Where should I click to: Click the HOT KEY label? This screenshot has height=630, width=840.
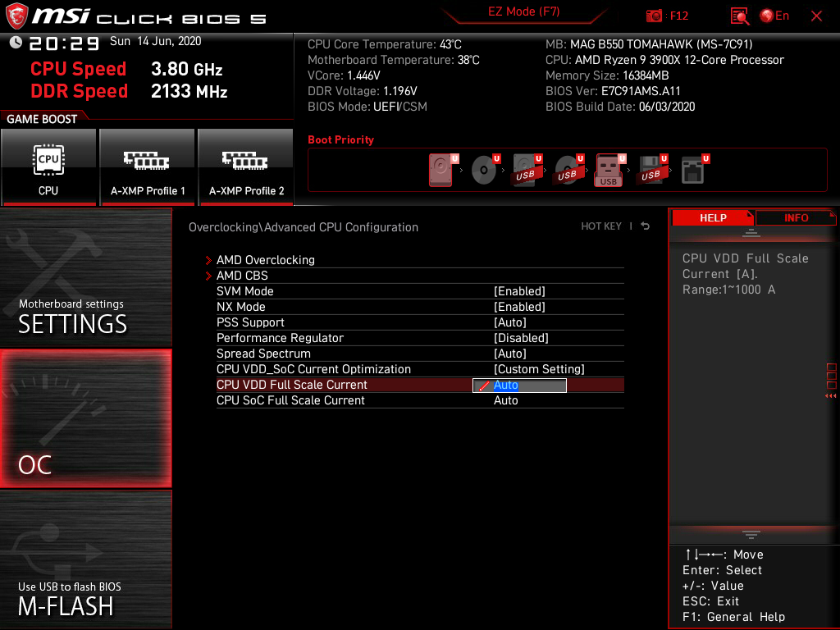[x=601, y=226]
